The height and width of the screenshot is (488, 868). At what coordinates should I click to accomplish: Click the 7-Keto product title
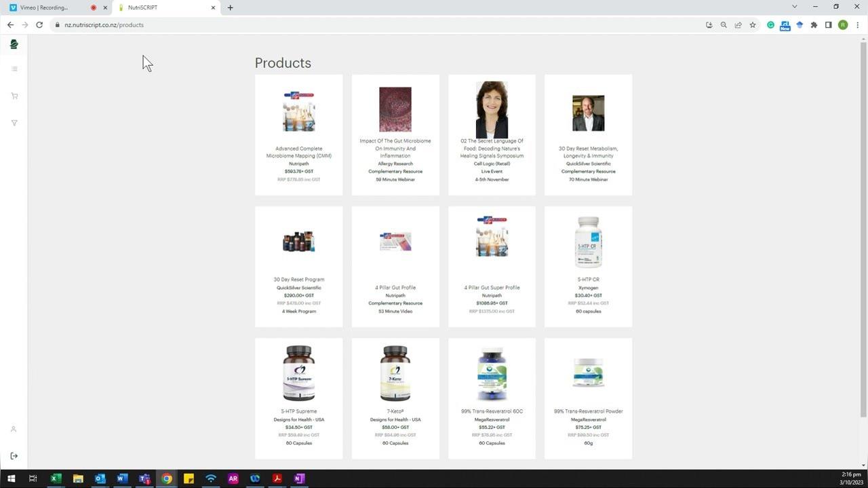point(395,411)
